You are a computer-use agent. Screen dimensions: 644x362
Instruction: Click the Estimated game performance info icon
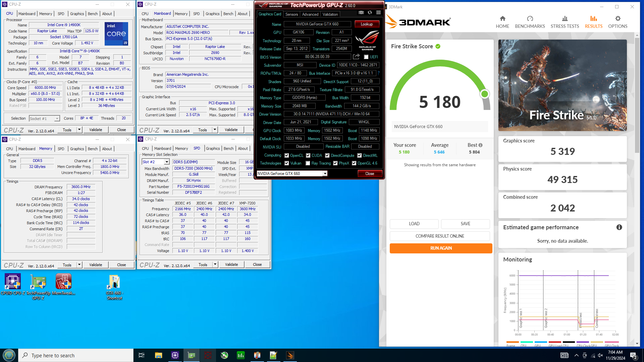point(619,227)
